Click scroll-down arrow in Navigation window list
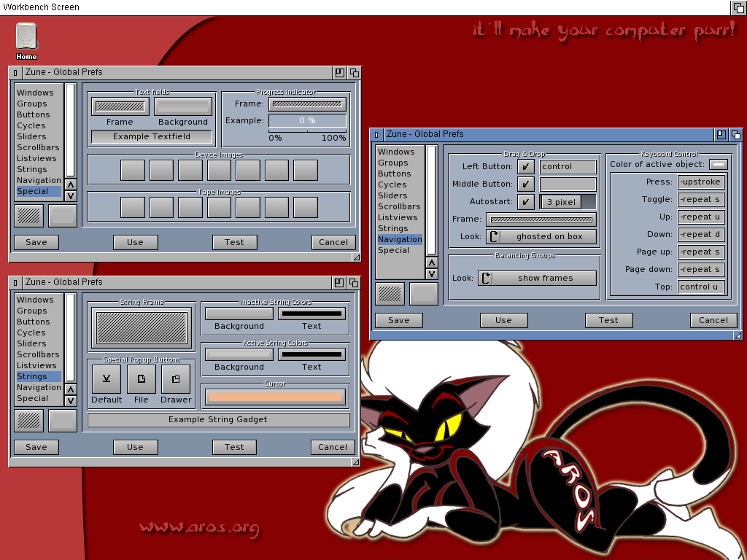 pyautogui.click(x=432, y=274)
